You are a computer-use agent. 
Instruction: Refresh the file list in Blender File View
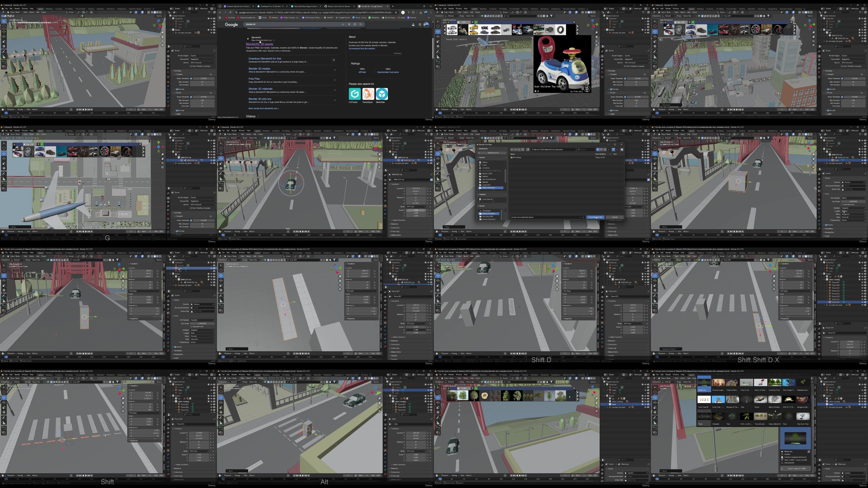(x=523, y=150)
